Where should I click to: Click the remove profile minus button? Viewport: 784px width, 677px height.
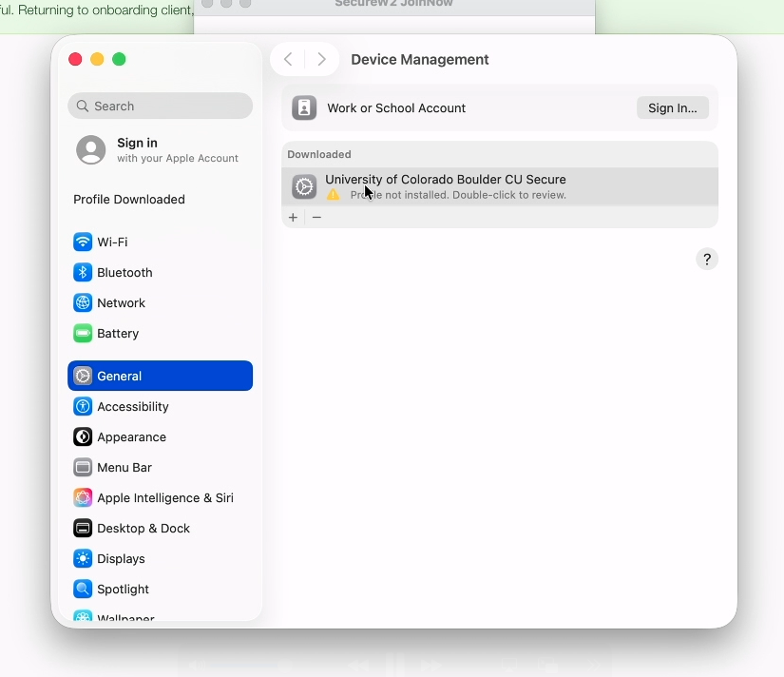317,218
